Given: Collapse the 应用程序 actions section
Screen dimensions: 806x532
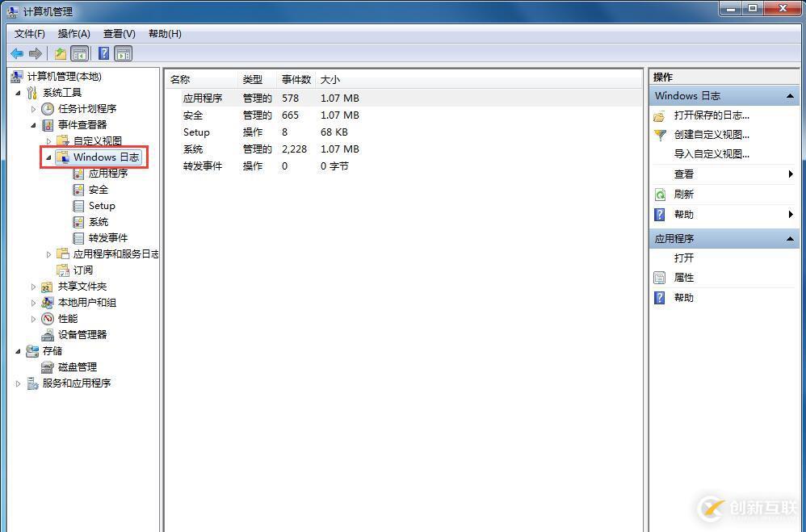Looking at the screenshot, I should tap(790, 239).
